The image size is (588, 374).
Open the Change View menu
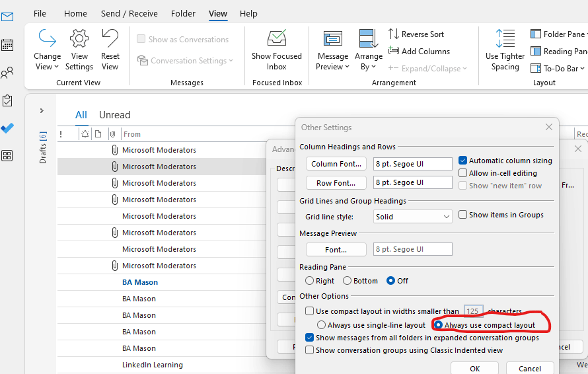click(x=48, y=50)
